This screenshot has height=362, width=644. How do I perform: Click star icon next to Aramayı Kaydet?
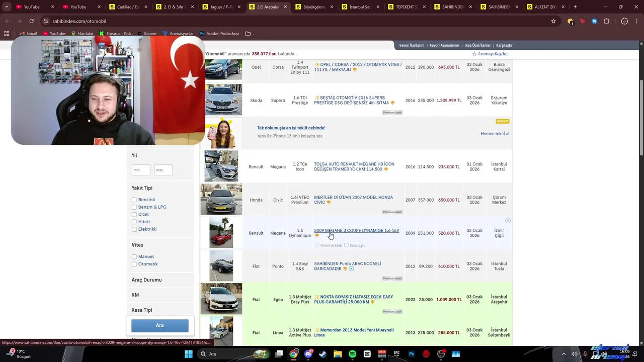474,54
